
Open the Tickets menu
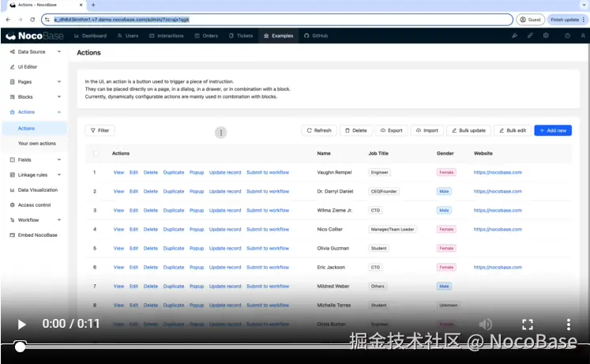coord(241,36)
